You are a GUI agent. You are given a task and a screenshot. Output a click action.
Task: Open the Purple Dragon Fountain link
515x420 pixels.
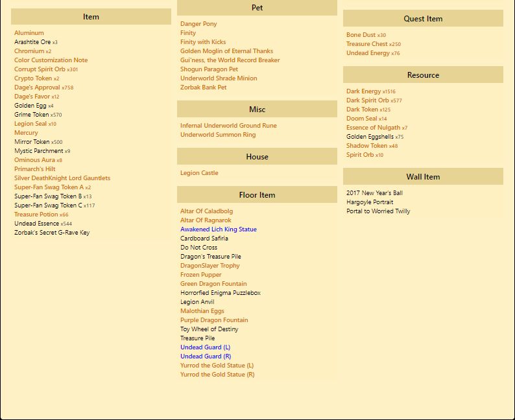(x=214, y=320)
